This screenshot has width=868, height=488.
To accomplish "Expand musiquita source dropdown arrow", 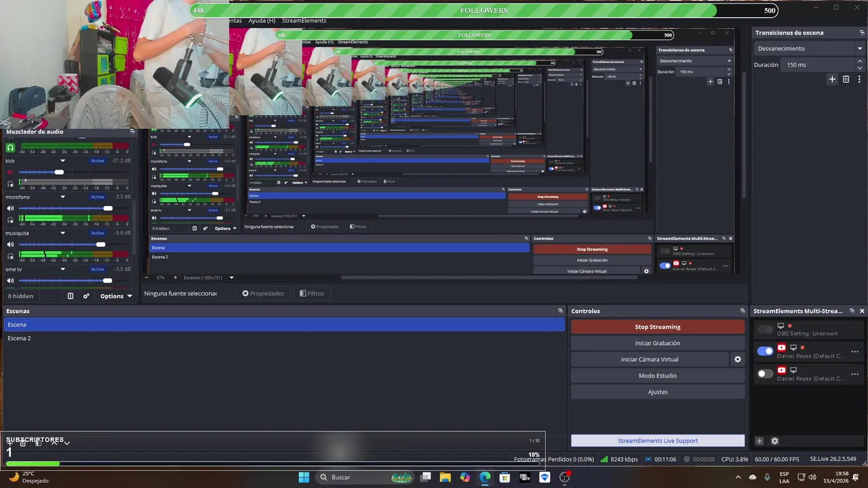I will pos(62,233).
